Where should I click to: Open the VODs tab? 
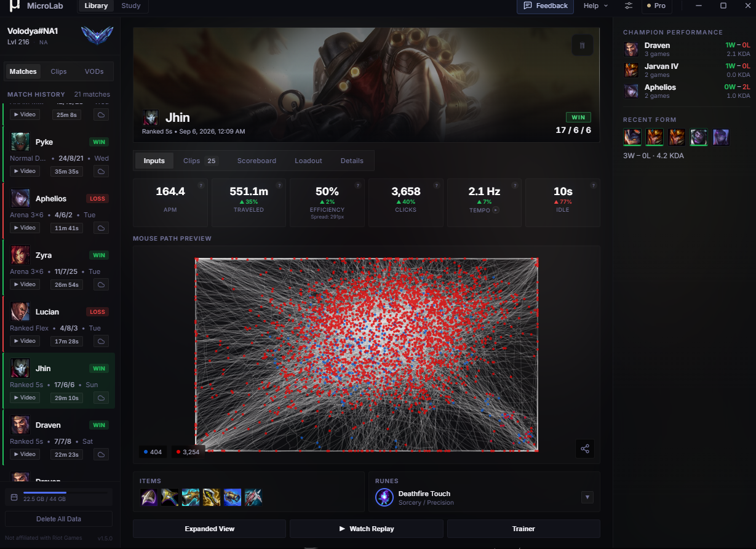pos(94,71)
